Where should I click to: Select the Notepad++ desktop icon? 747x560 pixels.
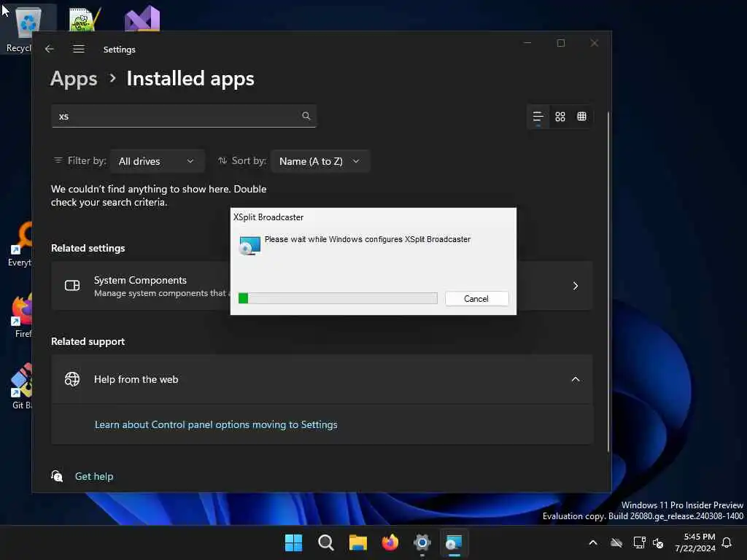pyautogui.click(x=85, y=20)
